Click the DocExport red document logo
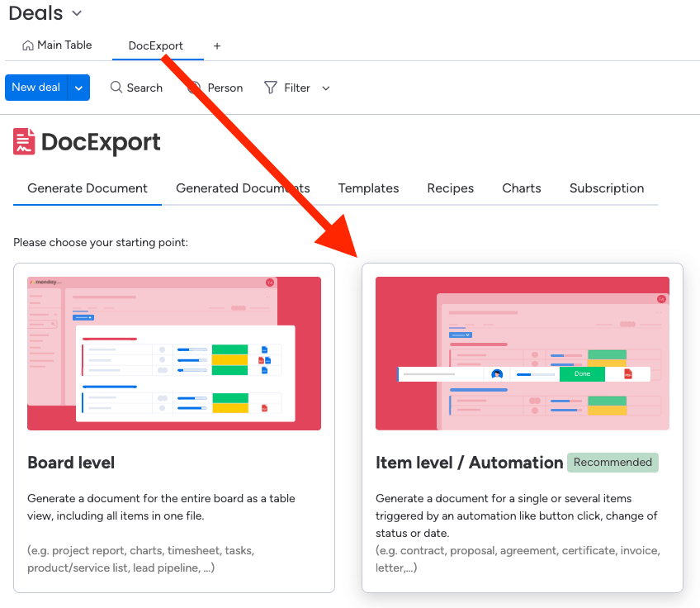Screen dimensions: 700x608 point(24,141)
